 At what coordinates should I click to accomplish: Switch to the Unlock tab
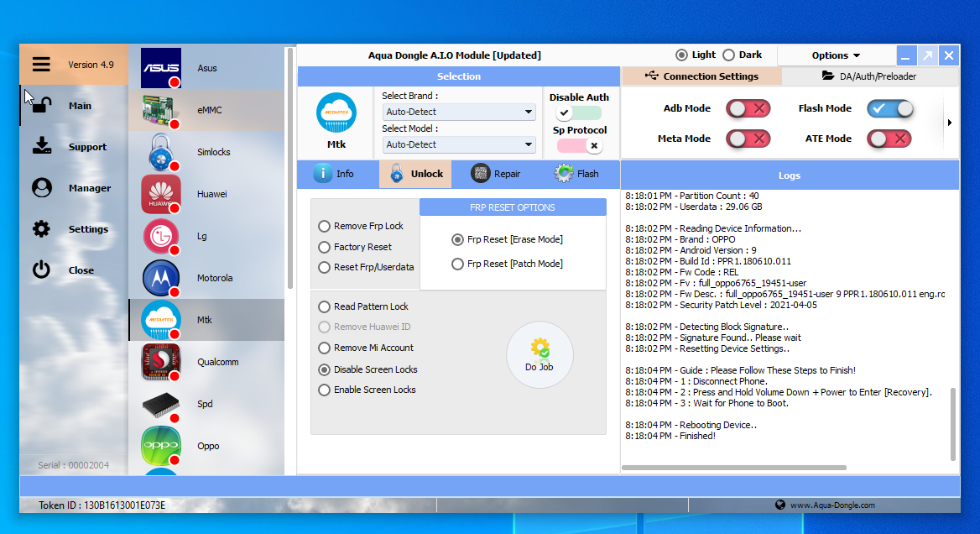(x=415, y=174)
